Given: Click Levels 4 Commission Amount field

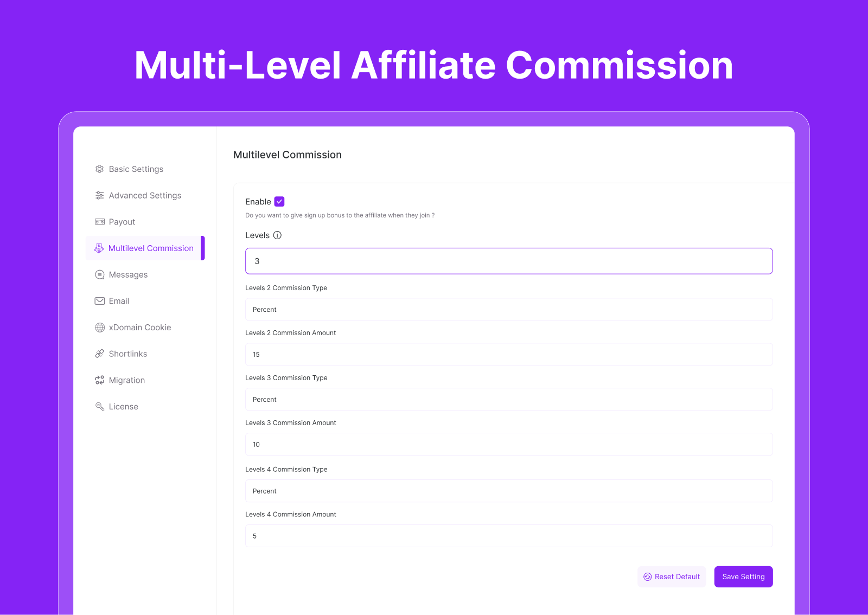Looking at the screenshot, I should (x=508, y=536).
